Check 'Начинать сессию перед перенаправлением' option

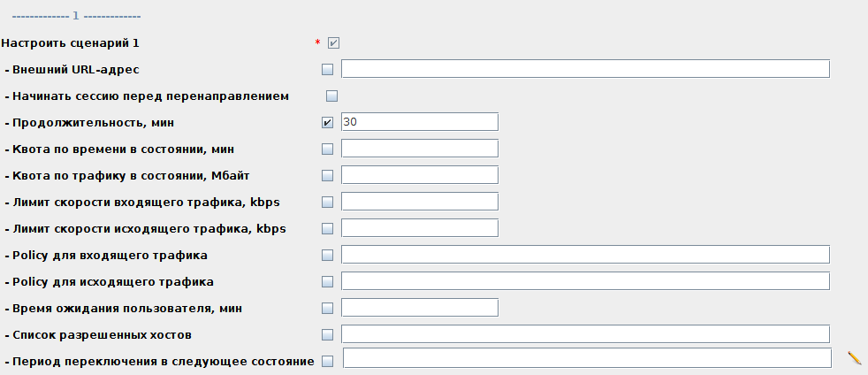pos(332,96)
